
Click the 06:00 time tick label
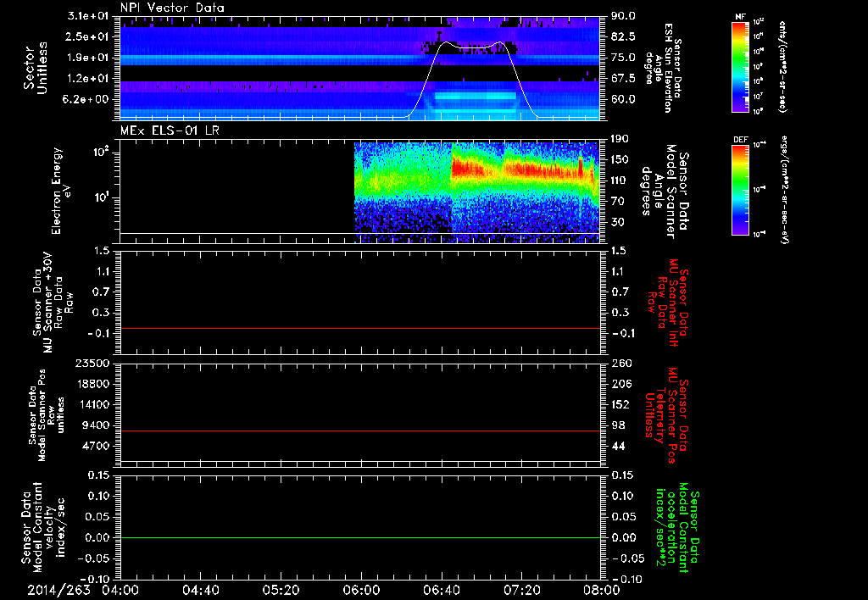coord(361,590)
